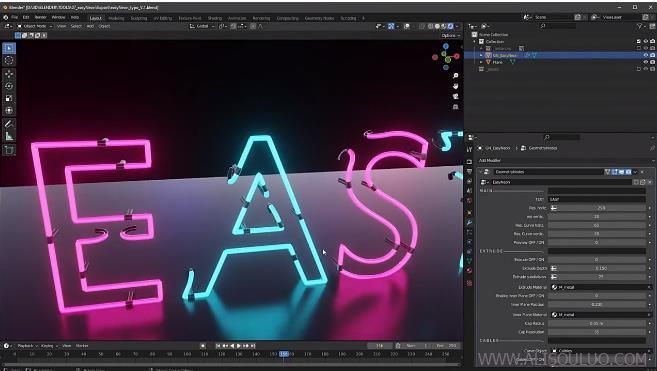Disable Plane in renders camera icon
This screenshot has height=371, width=657.
coord(652,62)
